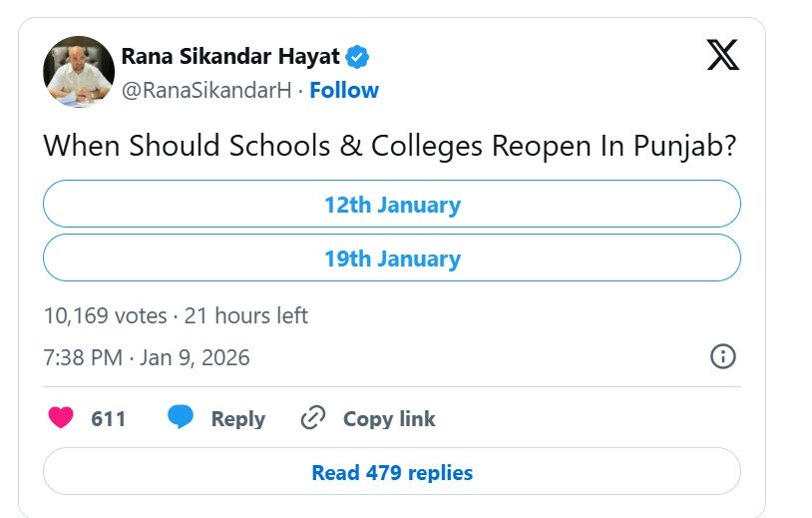The width and height of the screenshot is (812, 518).
Task: Click the 10,169 votes count text
Action: coord(105,315)
